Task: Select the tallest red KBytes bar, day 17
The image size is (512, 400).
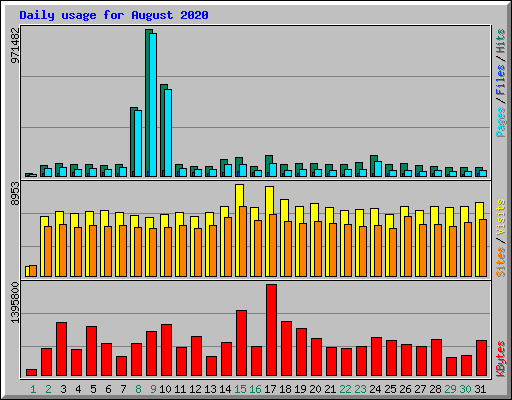Action: click(271, 330)
